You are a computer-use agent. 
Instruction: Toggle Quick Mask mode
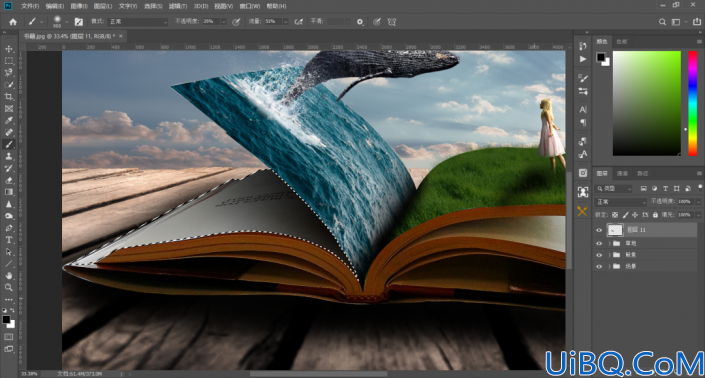coord(9,337)
